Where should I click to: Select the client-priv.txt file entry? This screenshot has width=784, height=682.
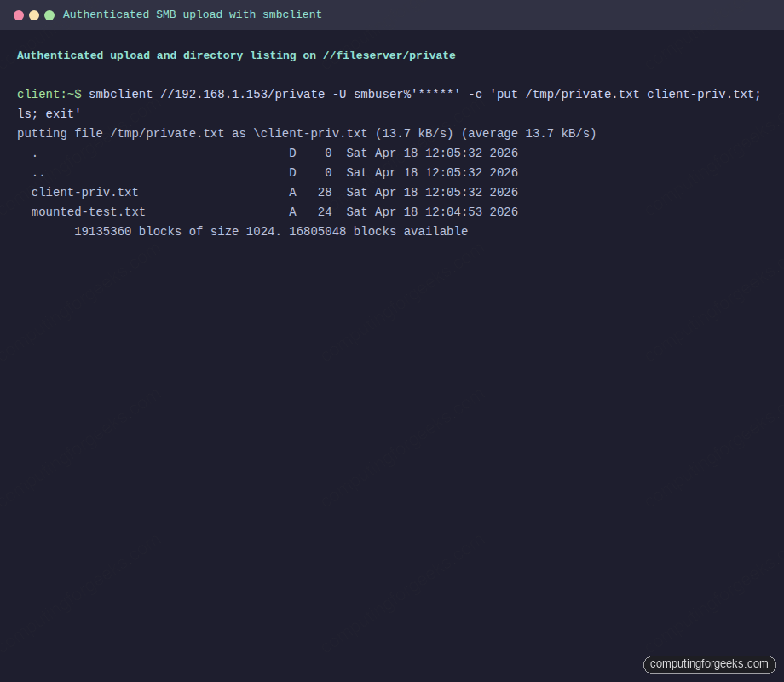(x=84, y=192)
